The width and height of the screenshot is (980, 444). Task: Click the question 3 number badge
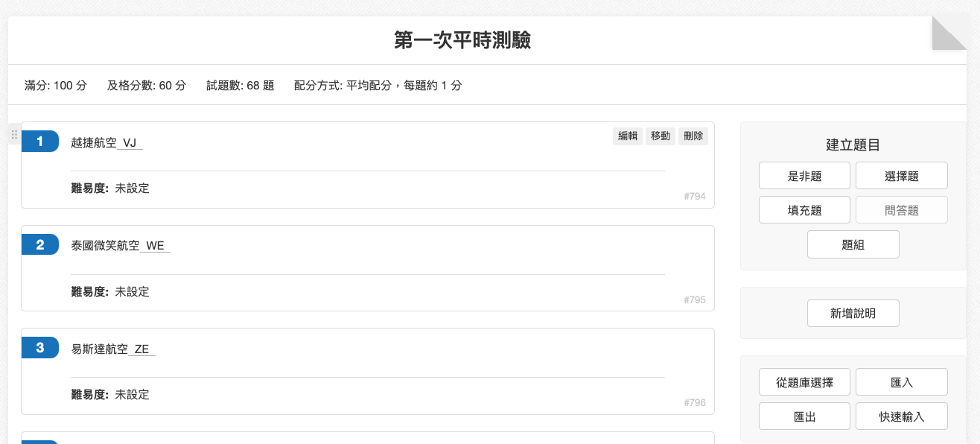click(40, 347)
